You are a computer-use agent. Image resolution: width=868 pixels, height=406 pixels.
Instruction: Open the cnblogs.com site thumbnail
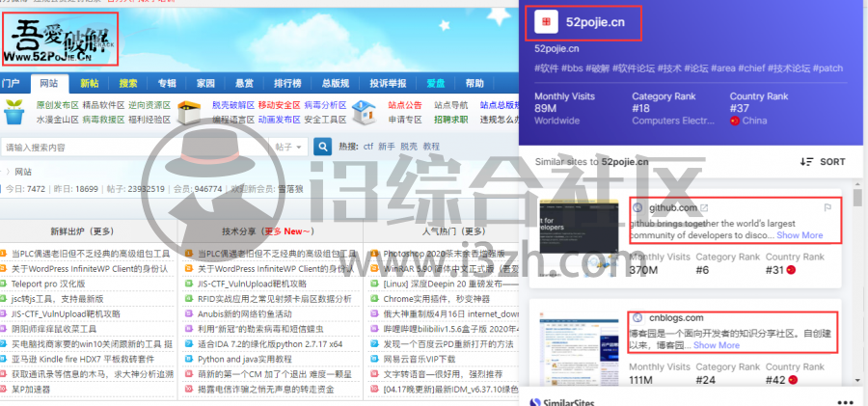click(x=579, y=349)
